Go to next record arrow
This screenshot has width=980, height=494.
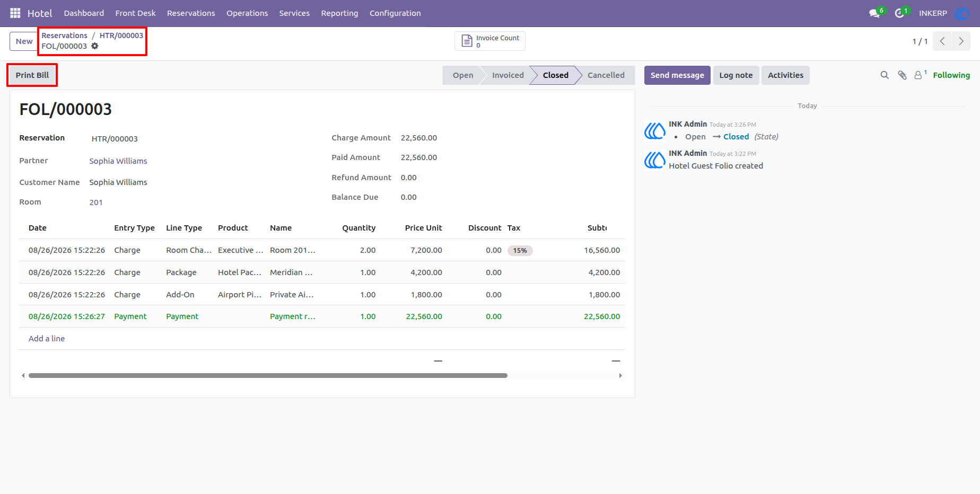click(961, 41)
